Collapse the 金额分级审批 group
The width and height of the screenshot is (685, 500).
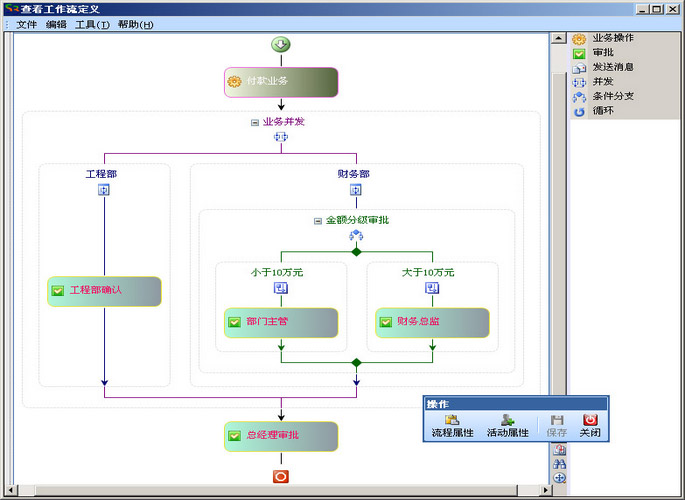point(318,220)
